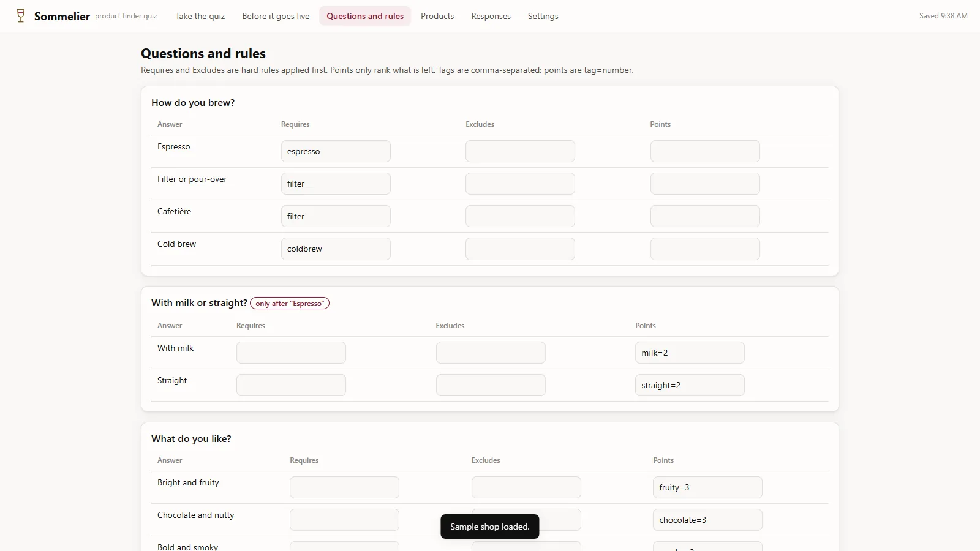Click Requires field for With milk answer

291,353
